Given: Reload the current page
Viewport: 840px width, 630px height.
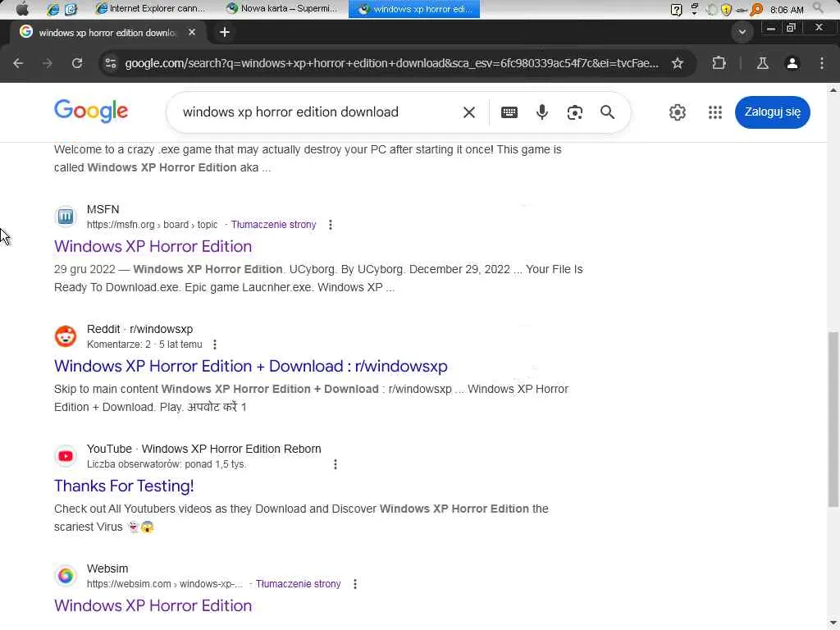Looking at the screenshot, I should [x=77, y=63].
